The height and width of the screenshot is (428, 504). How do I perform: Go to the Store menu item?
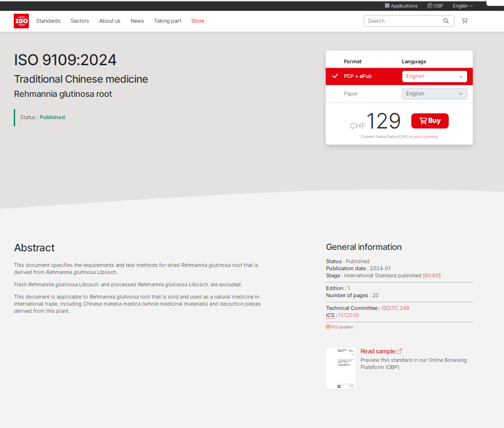click(x=198, y=21)
